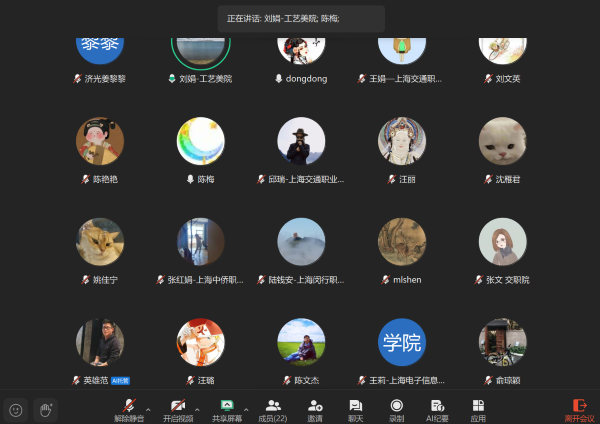Open the 共享屏幕 screen share
The height and width of the screenshot is (424, 600).
pos(226,403)
